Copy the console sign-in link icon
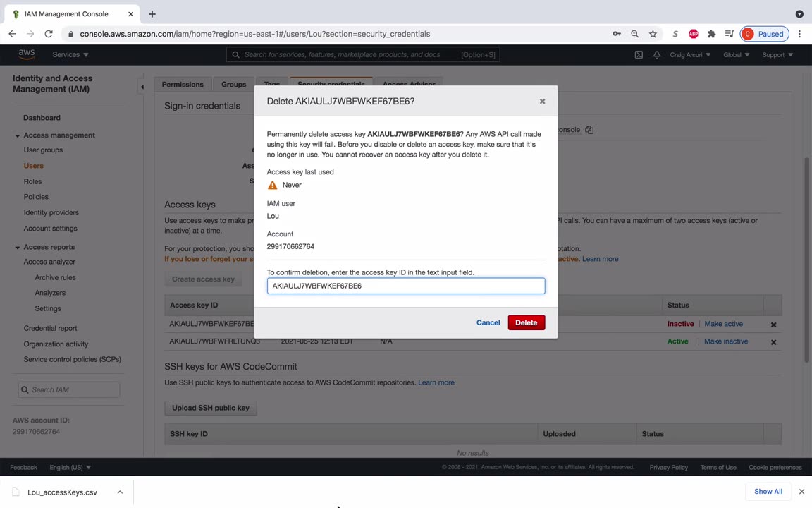812x508 pixels. 589,130
